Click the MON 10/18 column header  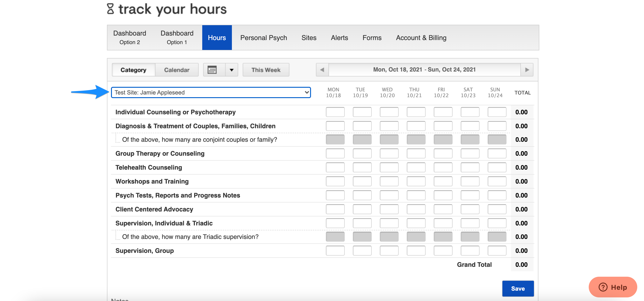333,92
